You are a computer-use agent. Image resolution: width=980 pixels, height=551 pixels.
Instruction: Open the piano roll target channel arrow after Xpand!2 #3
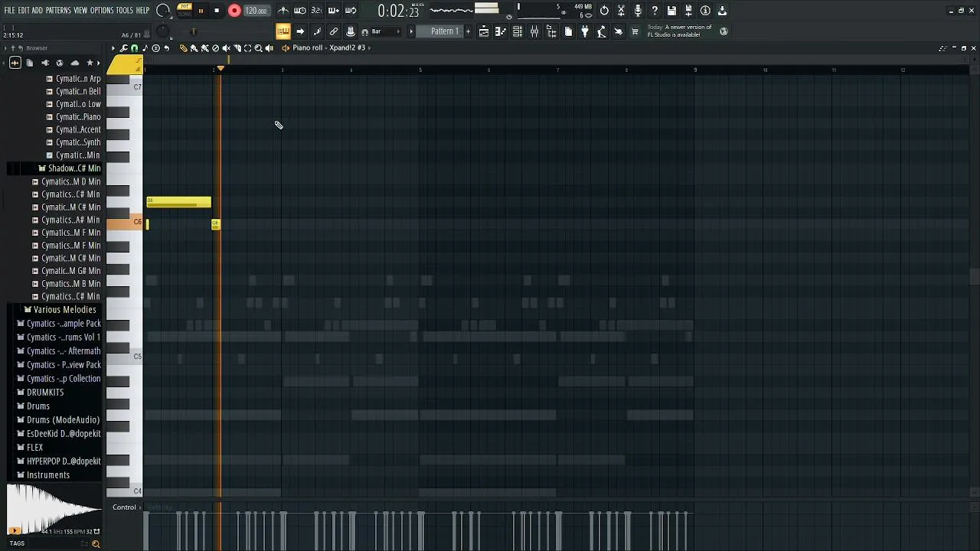click(369, 47)
